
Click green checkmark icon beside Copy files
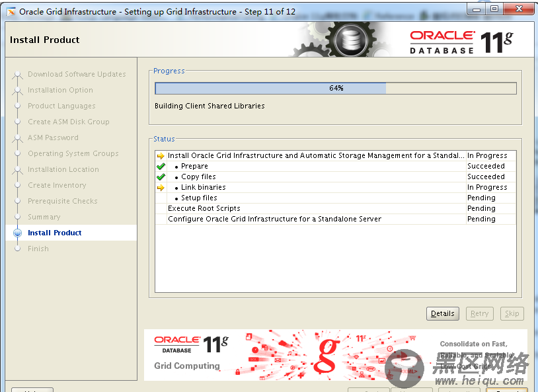[x=161, y=177]
